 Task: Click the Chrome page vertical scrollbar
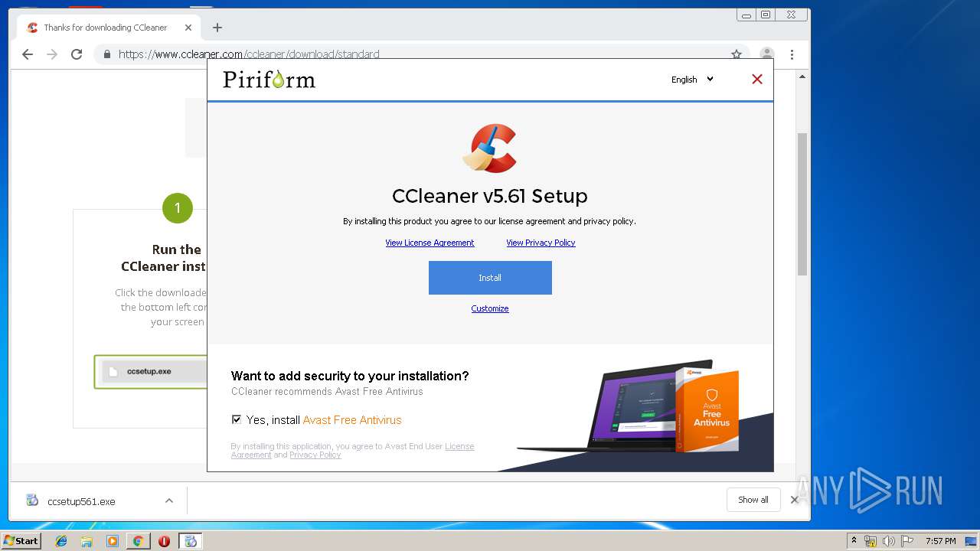(x=802, y=204)
